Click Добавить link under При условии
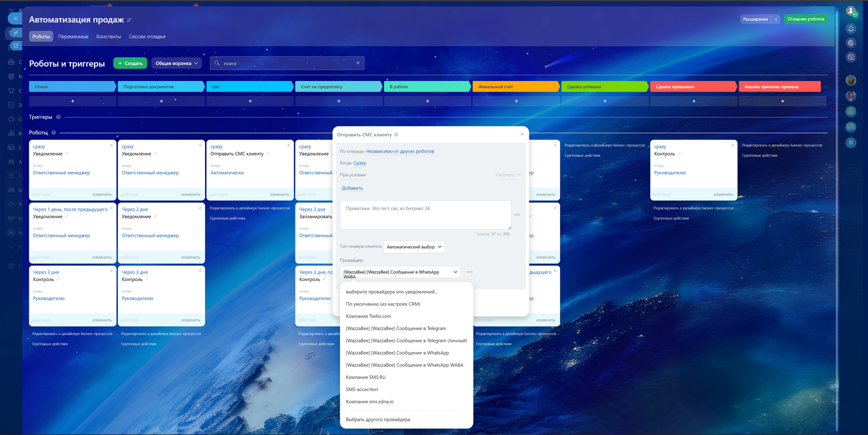 (x=352, y=188)
